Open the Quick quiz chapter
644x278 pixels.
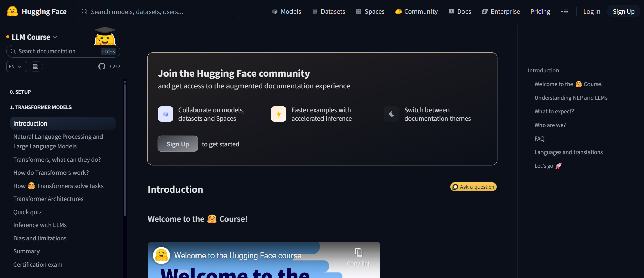click(27, 212)
